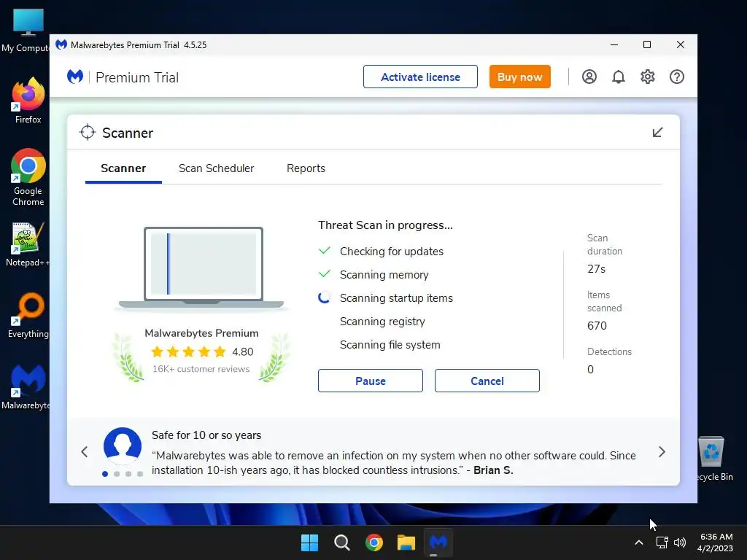
Task: Click the scan duration value 27s
Action: coord(596,269)
